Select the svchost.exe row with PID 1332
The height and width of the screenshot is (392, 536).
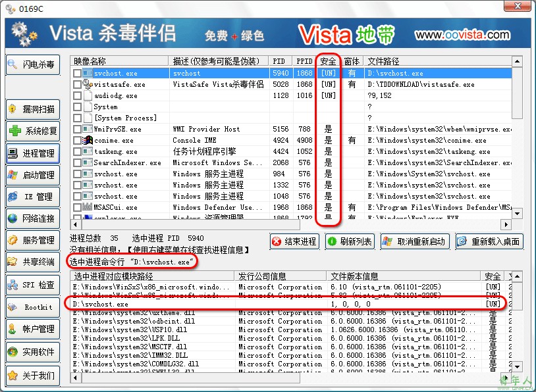click(x=291, y=185)
